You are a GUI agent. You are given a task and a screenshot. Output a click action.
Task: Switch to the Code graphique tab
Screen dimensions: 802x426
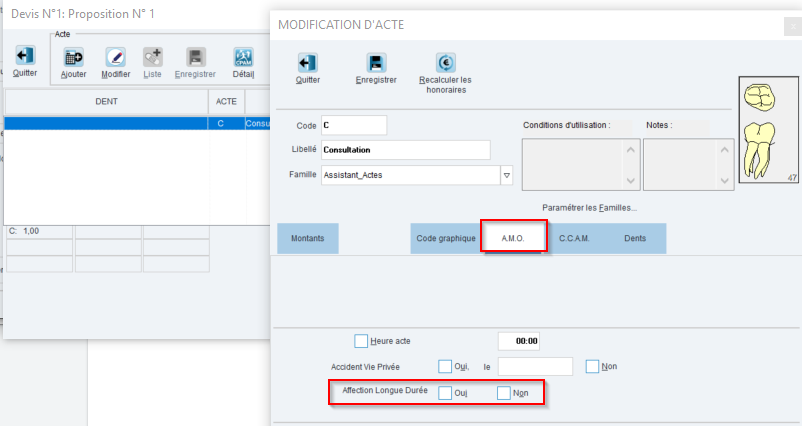(445, 238)
